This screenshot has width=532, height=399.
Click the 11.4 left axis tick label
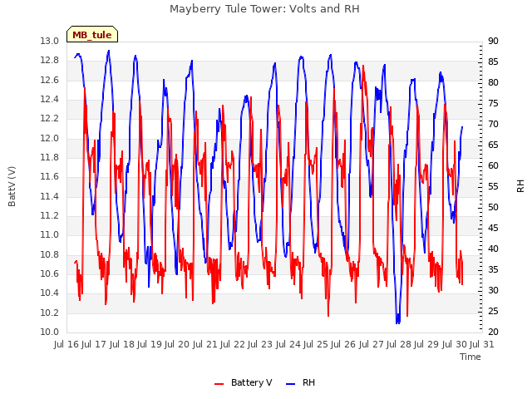point(49,196)
